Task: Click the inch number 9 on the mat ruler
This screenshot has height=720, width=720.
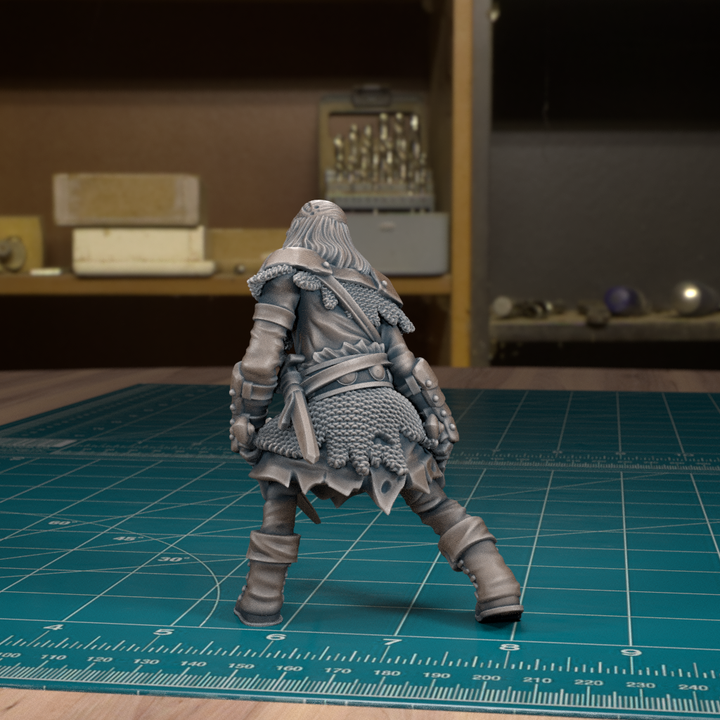Action: (631, 652)
